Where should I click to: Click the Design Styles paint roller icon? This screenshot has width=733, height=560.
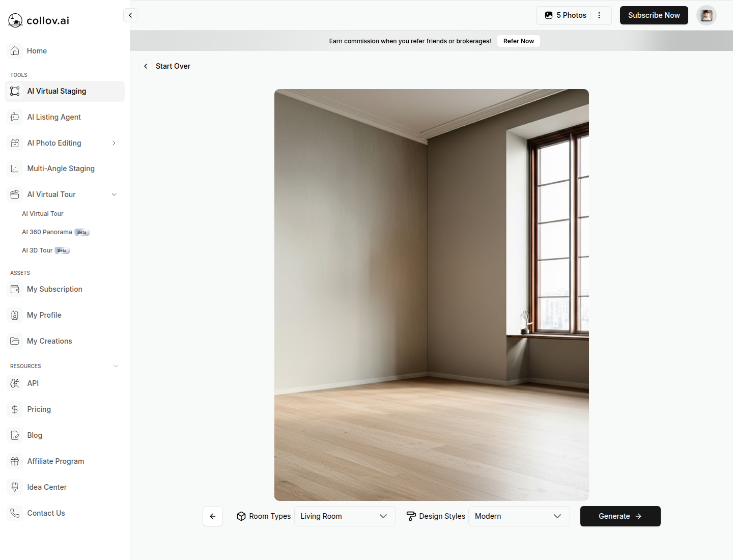pos(411,516)
